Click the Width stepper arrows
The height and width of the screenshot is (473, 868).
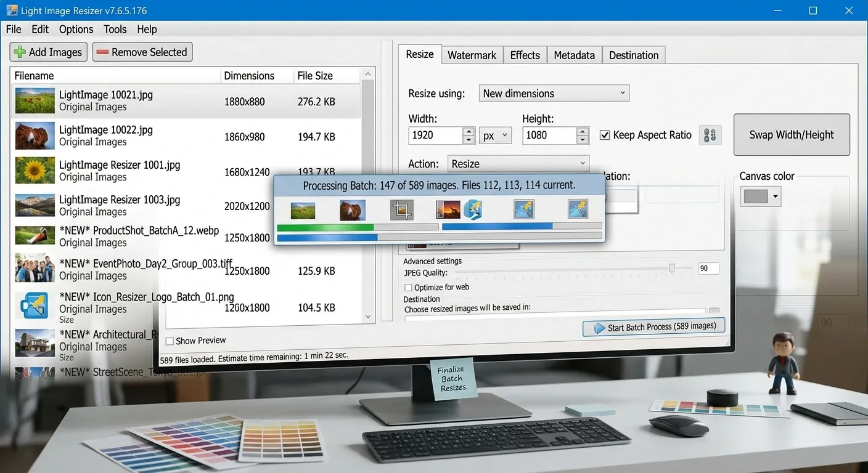point(469,135)
